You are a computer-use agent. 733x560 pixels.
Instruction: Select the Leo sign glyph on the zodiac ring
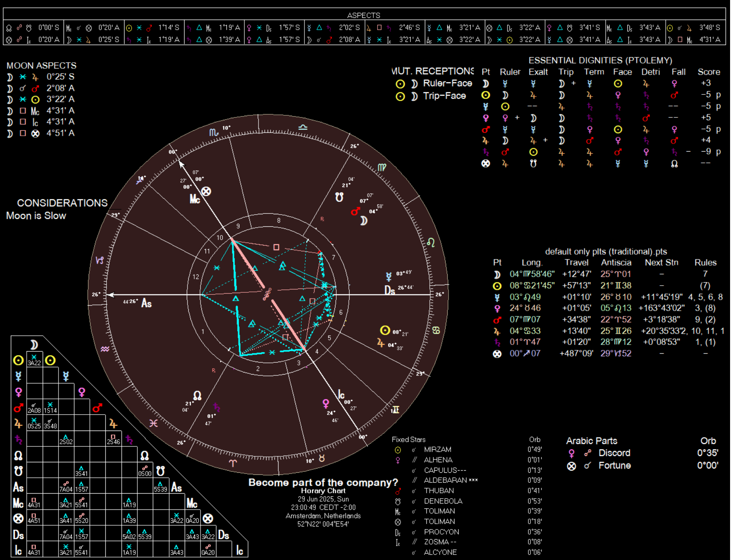coord(431,242)
